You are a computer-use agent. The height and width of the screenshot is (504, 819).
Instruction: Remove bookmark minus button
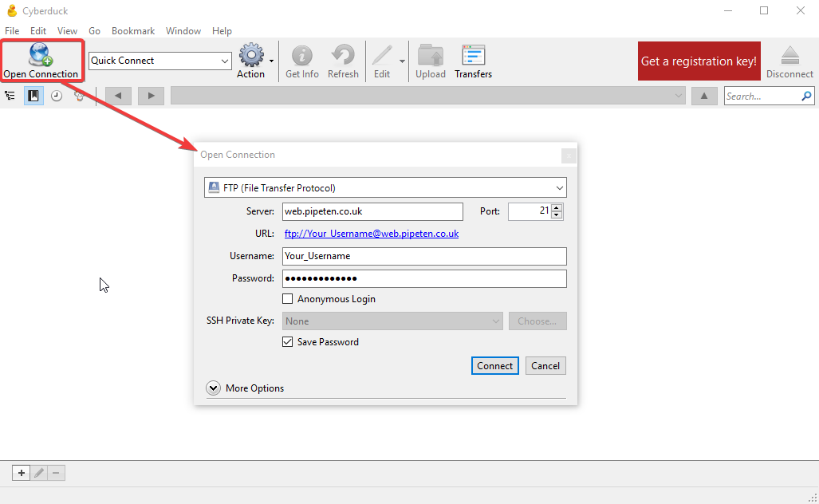click(56, 473)
